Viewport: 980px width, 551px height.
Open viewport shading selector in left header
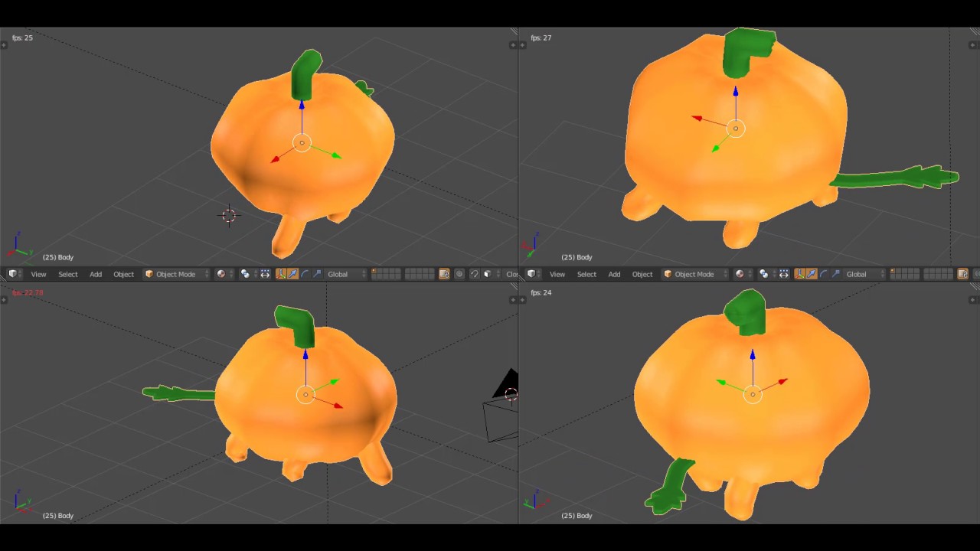coord(224,274)
